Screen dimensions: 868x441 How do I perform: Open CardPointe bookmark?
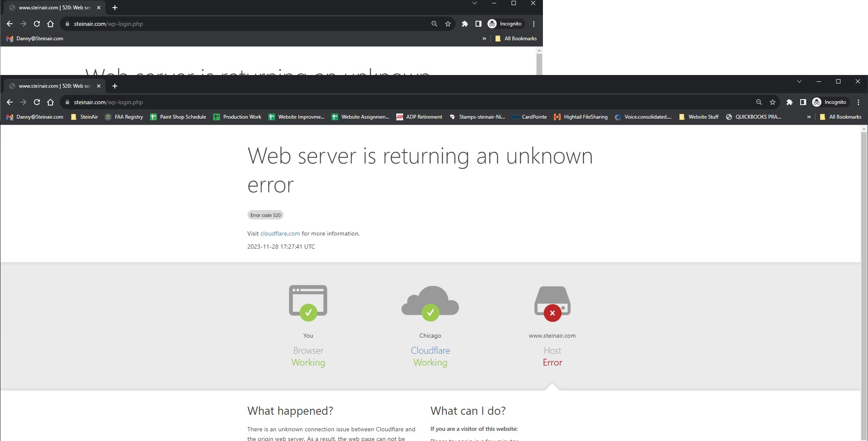[529, 117]
